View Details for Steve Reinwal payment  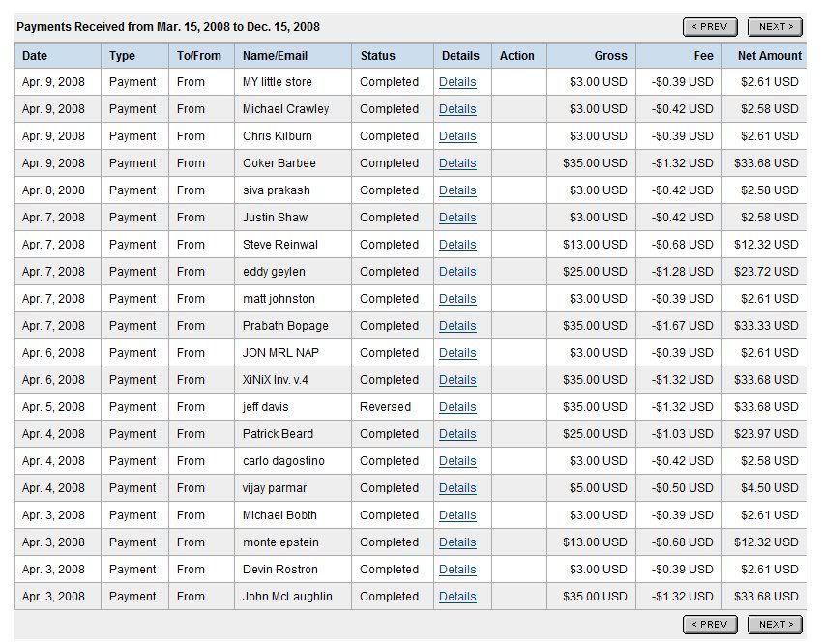point(457,245)
